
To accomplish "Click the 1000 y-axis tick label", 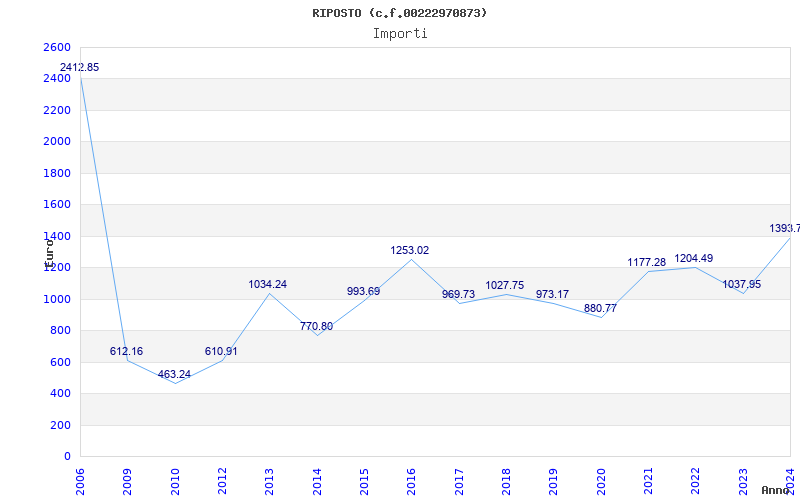I will 57,299.
